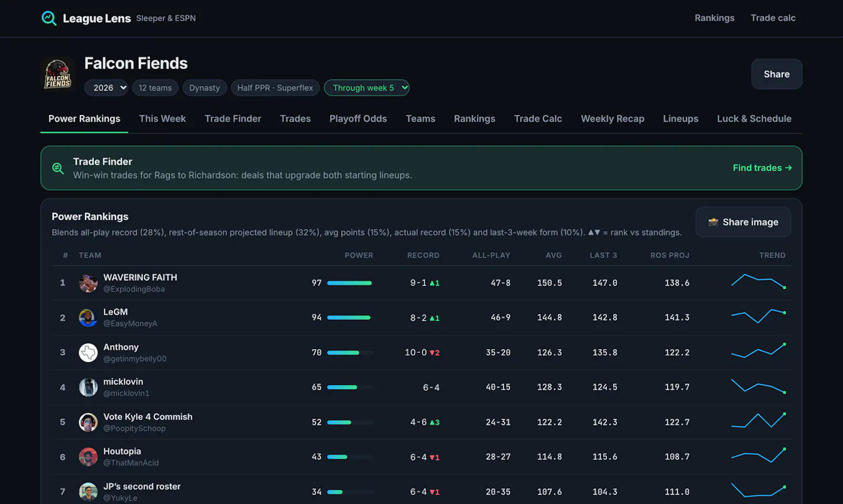
Task: Click Anthony's power score bar
Action: pos(350,353)
